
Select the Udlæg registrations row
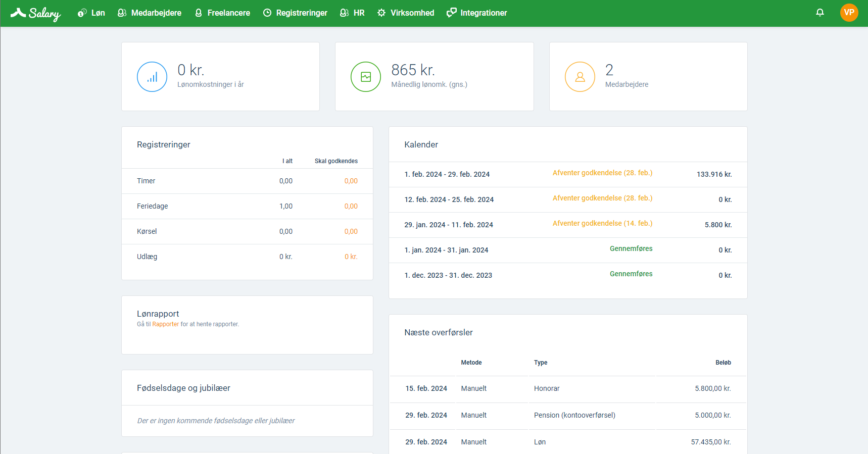point(247,257)
